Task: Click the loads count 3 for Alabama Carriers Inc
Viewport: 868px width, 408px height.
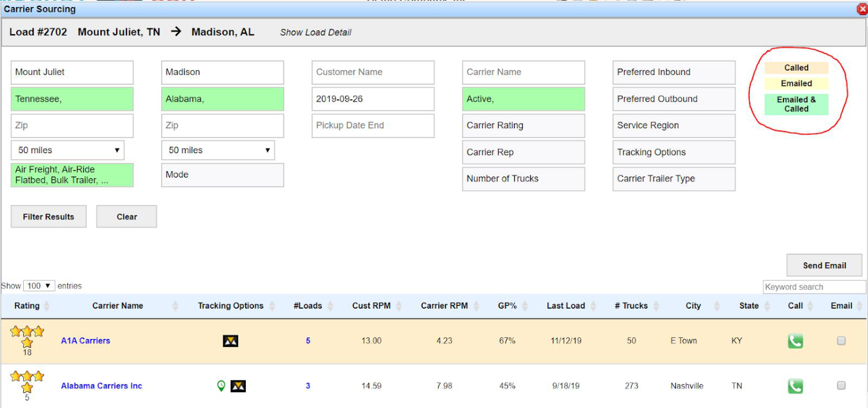Action: (308, 386)
